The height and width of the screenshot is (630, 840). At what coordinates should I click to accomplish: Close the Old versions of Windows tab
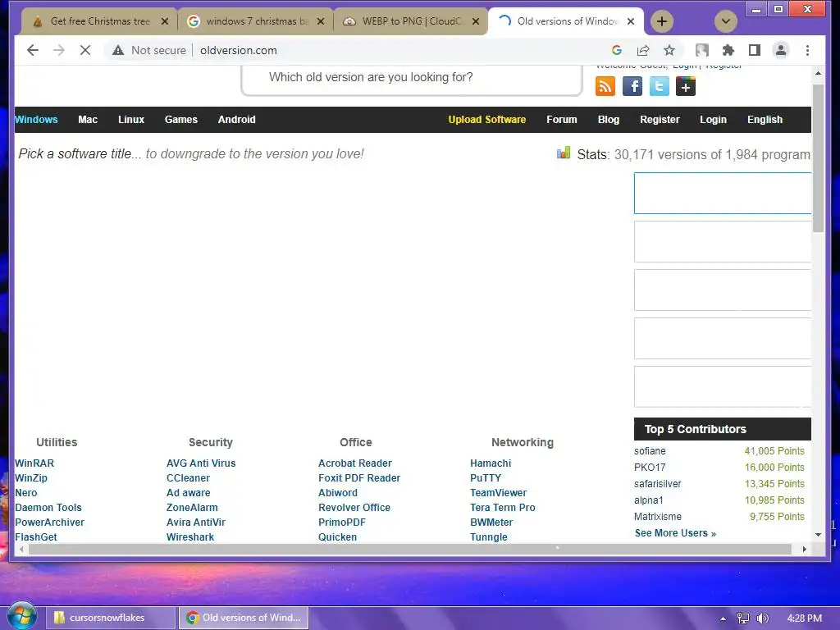pyautogui.click(x=631, y=21)
